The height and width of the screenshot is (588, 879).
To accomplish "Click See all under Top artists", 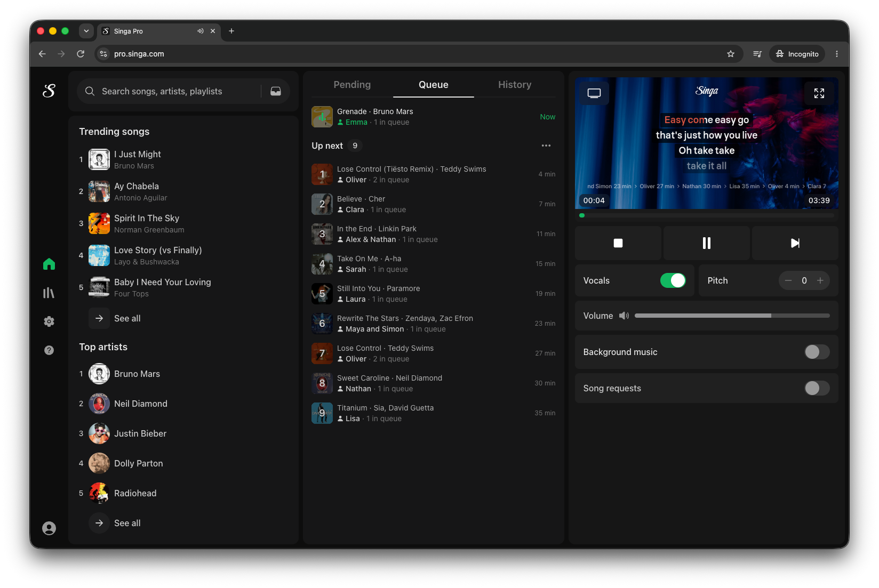I will click(x=115, y=523).
